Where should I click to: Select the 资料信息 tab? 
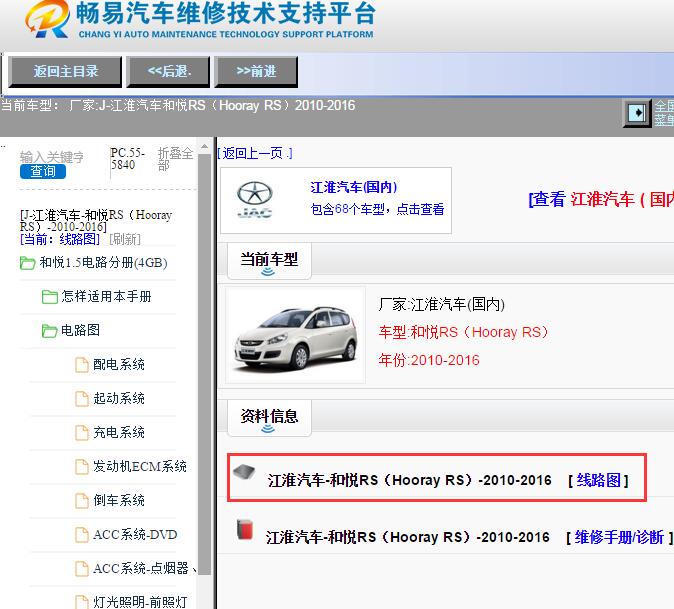point(269,417)
